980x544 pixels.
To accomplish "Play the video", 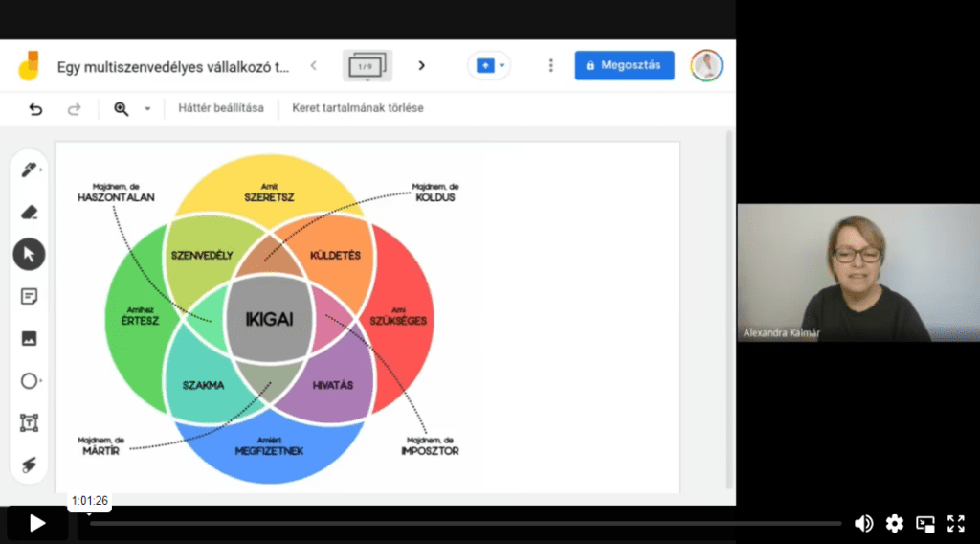I will [37, 523].
